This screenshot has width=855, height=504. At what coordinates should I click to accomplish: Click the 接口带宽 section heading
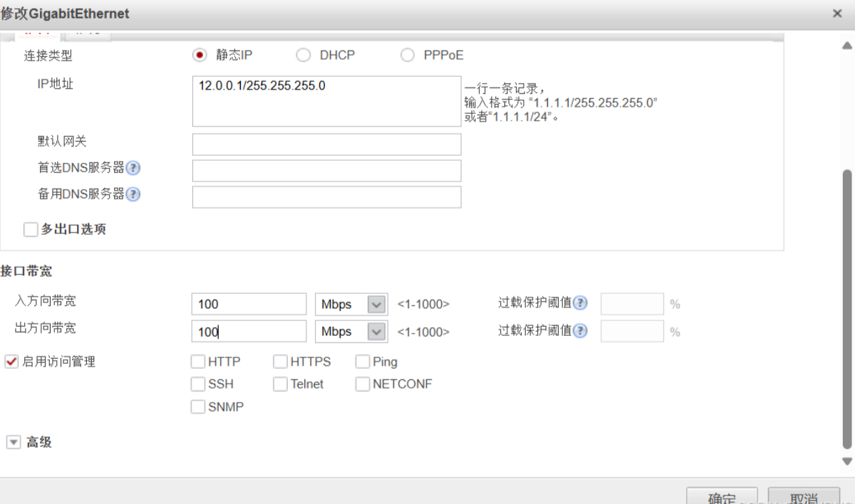26,271
